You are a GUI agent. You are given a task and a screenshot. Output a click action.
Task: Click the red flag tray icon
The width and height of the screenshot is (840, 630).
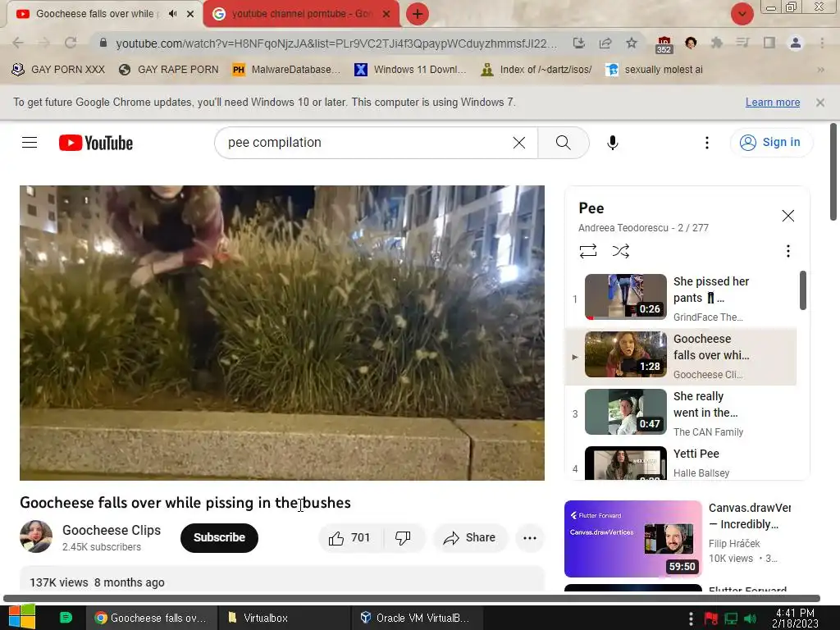(x=711, y=619)
